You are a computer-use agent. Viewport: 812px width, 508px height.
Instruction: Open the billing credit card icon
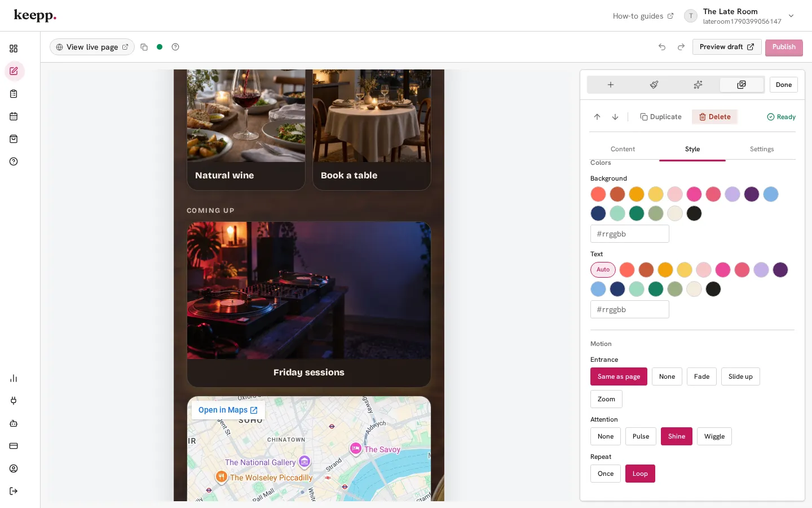point(14,446)
